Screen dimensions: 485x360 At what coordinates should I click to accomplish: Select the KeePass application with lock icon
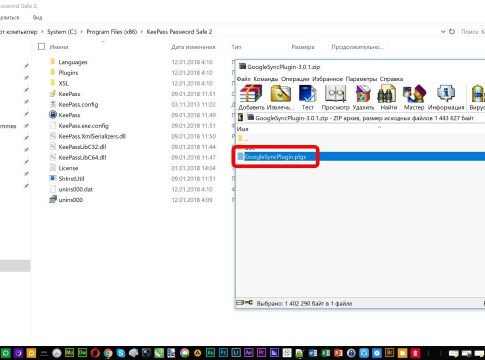tap(53, 115)
